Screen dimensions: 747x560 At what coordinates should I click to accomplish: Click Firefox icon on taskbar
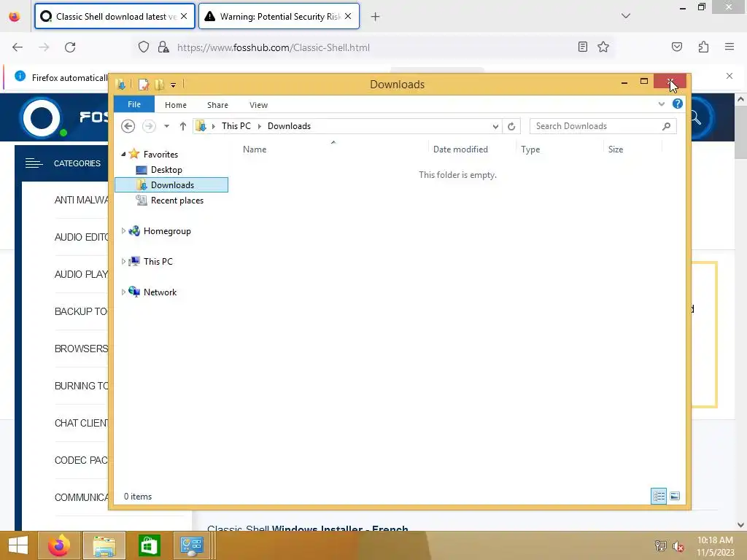tap(59, 545)
